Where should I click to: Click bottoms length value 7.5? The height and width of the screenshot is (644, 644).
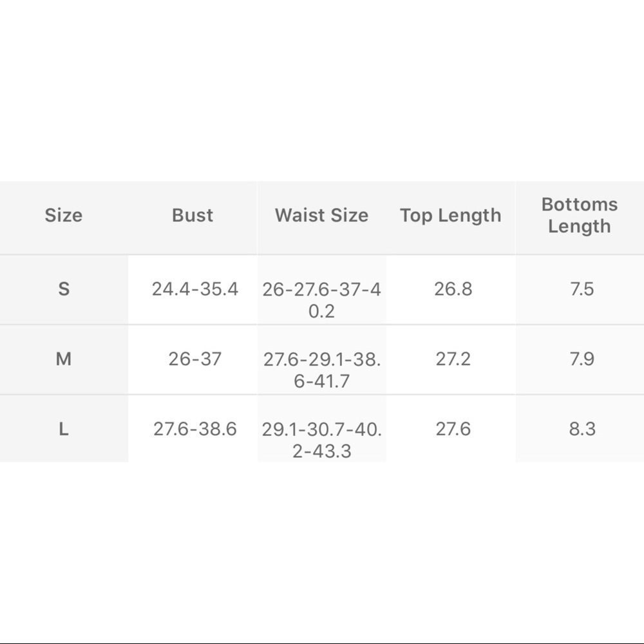(582, 289)
